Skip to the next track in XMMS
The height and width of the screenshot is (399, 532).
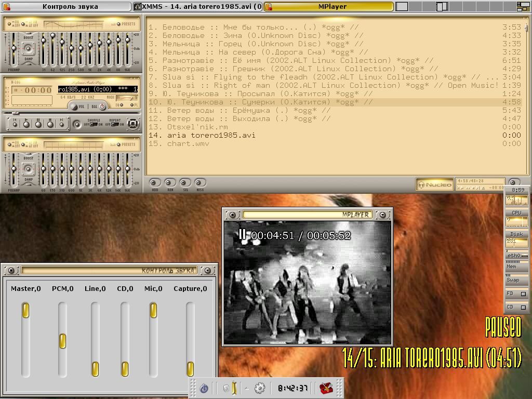click(x=62, y=124)
